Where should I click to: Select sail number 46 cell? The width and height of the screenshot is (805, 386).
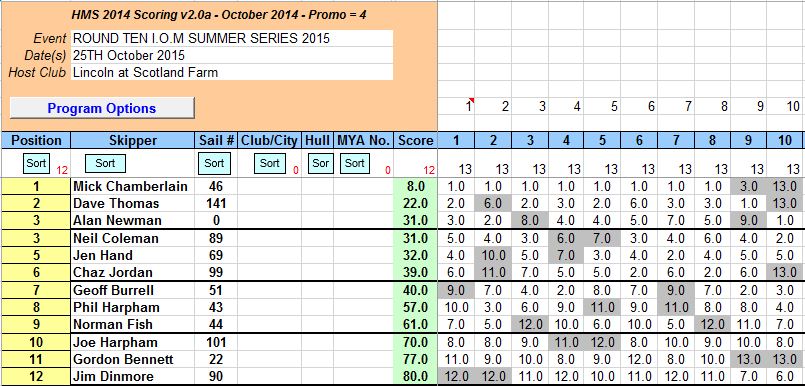click(x=216, y=186)
